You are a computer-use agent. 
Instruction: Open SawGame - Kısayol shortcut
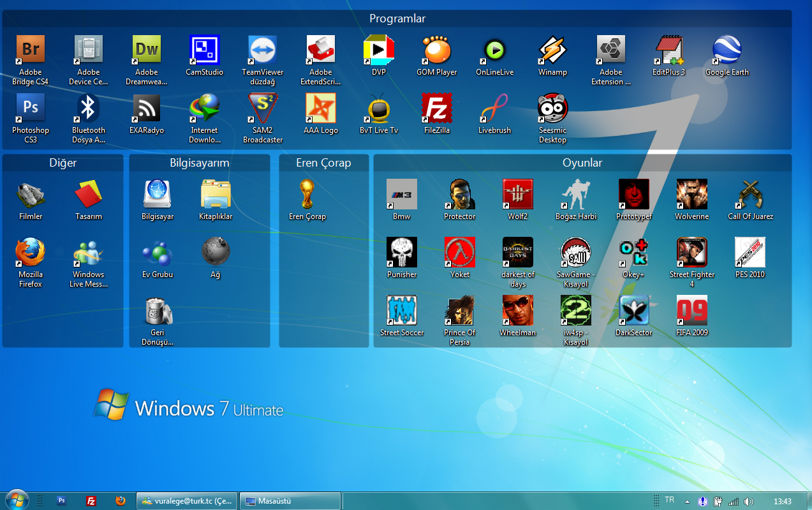click(x=576, y=252)
